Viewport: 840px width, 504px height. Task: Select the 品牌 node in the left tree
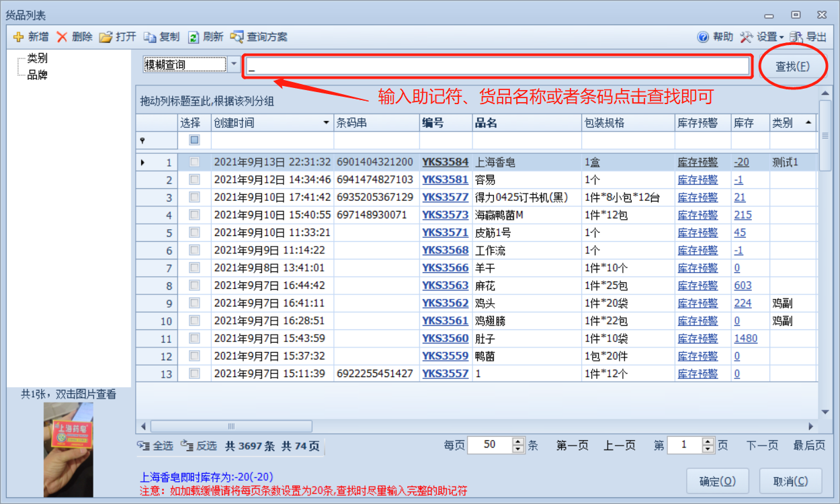coord(37,75)
